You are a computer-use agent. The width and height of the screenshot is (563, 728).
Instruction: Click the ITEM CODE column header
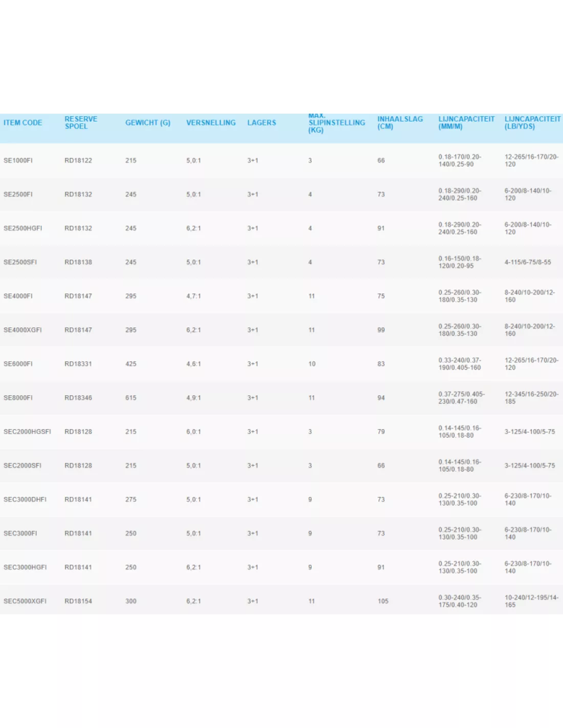pyautogui.click(x=23, y=123)
